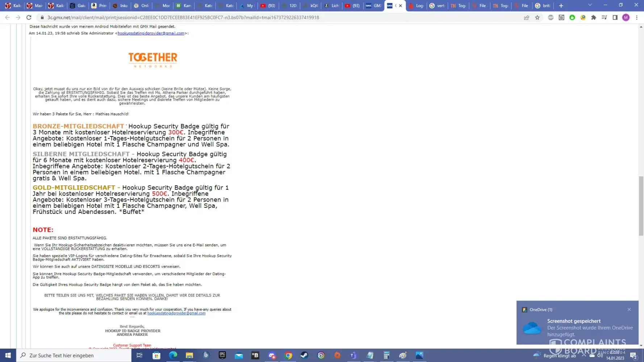Open the Windows notification center
This screenshot has width=644, height=362.
point(633,355)
